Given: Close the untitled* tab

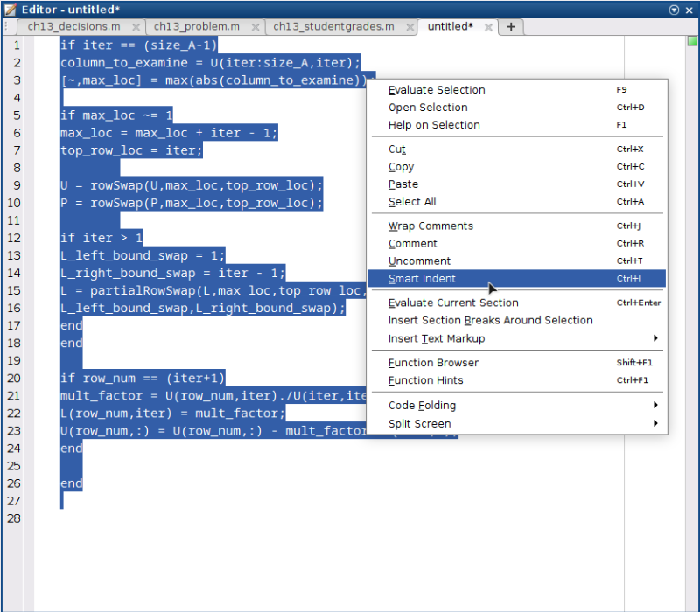Looking at the screenshot, I should pyautogui.click(x=488, y=28).
